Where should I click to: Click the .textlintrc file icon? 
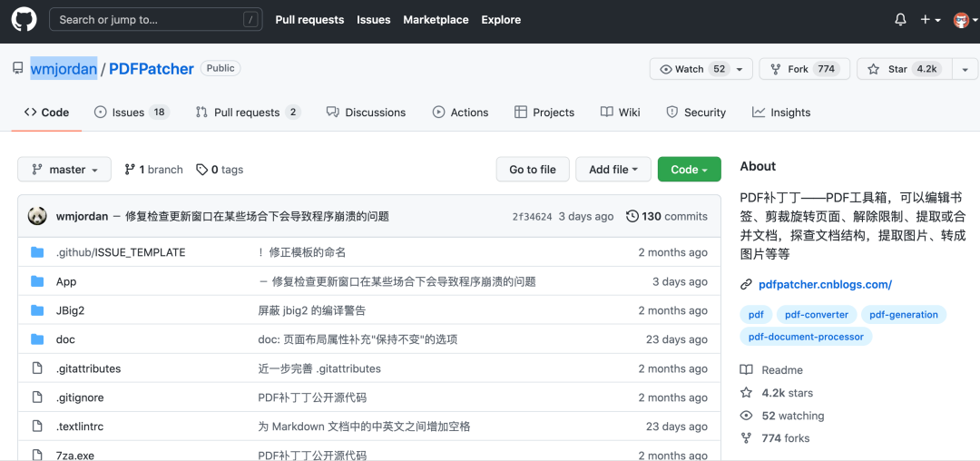coord(37,427)
